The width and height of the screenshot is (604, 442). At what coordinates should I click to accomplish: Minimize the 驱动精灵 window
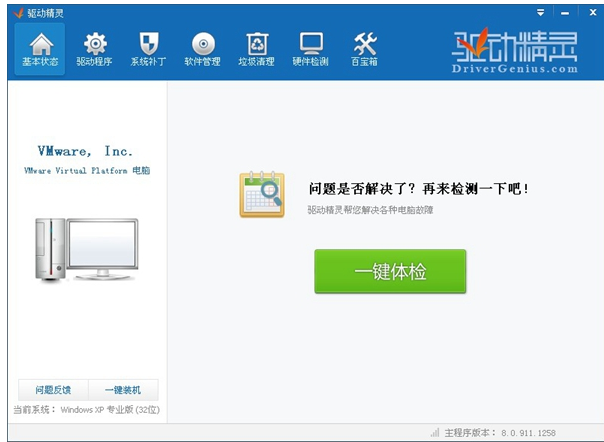564,12
